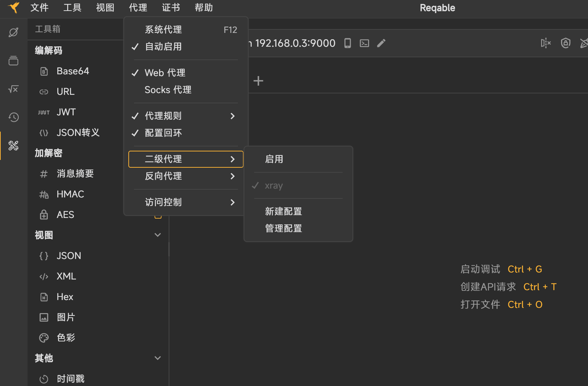Open the collections panel from the sidebar

point(13,61)
